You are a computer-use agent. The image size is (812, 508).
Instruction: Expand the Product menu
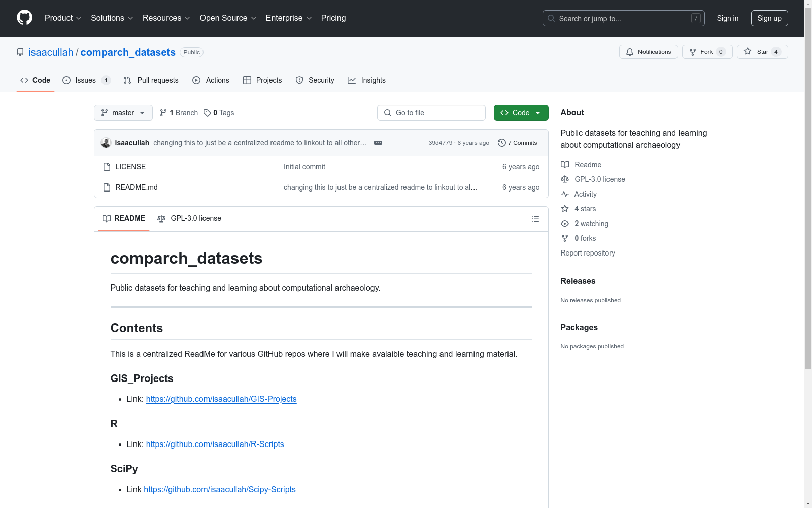click(63, 18)
